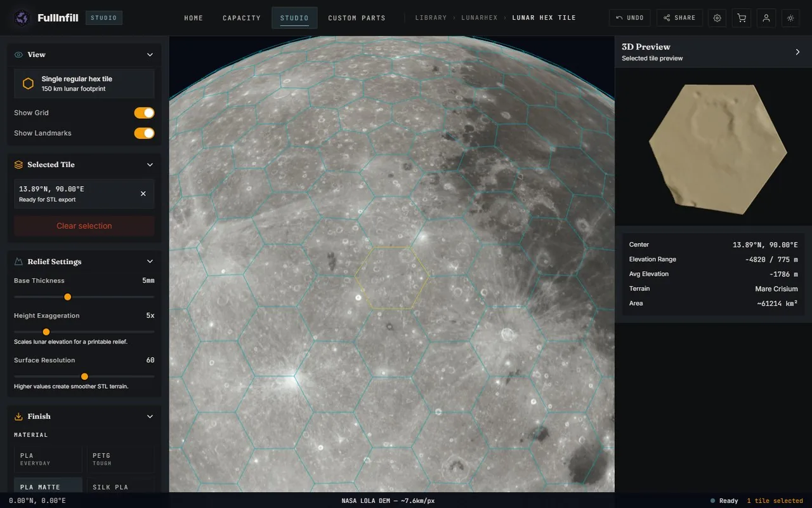Click the Undo button
The width and height of the screenshot is (812, 508).
point(629,18)
